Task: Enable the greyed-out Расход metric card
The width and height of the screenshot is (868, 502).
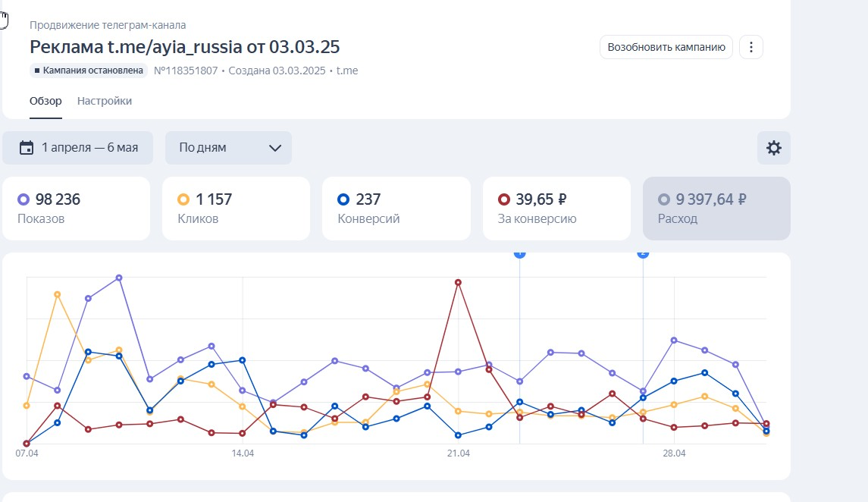Action: pos(716,209)
